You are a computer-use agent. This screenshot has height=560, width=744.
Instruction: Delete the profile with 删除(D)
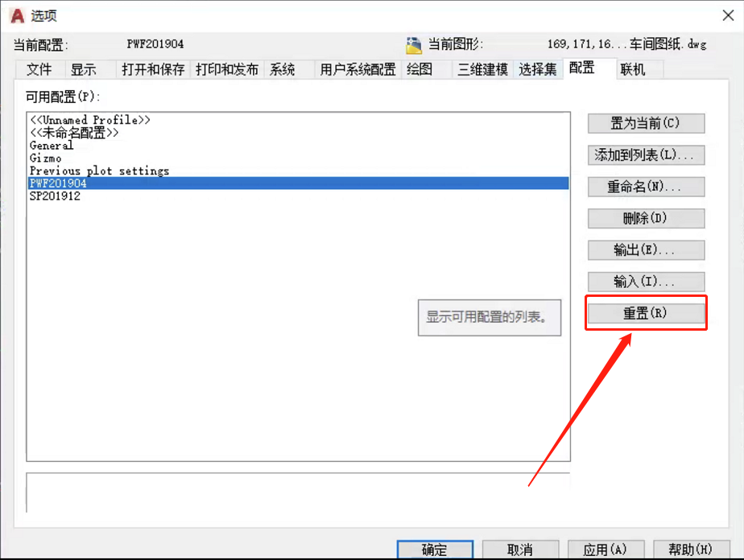(x=646, y=219)
